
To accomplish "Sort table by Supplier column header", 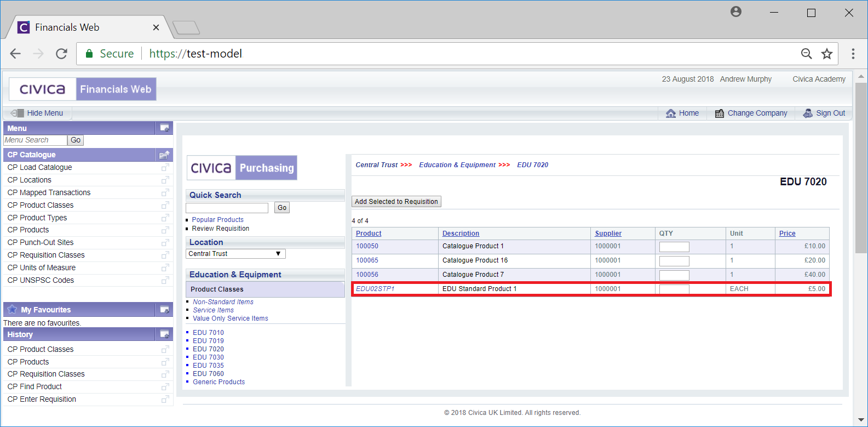I will (x=608, y=234).
